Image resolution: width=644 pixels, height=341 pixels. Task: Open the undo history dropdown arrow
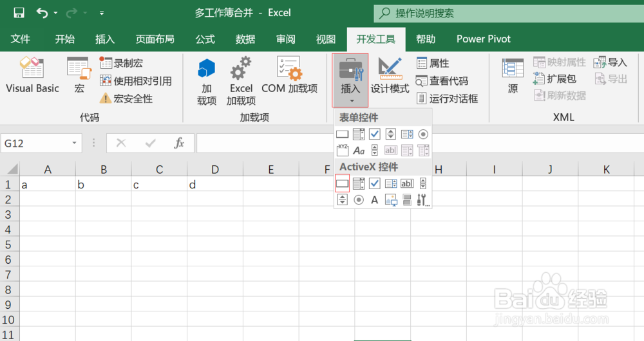pyautogui.click(x=56, y=13)
